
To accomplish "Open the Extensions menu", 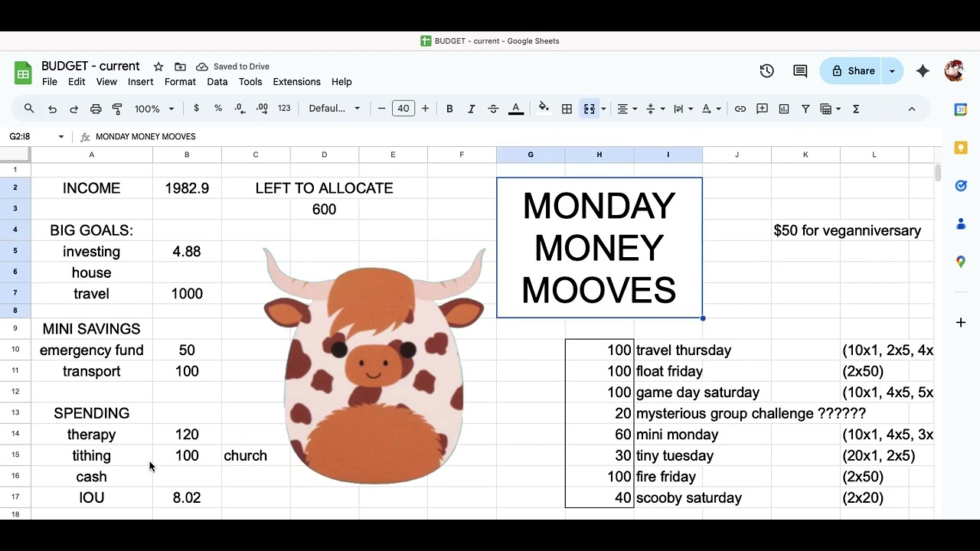I will click(x=297, y=82).
